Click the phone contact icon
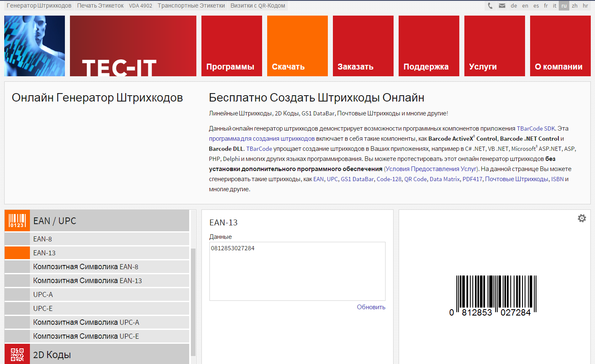The width and height of the screenshot is (595, 364). click(x=490, y=5)
